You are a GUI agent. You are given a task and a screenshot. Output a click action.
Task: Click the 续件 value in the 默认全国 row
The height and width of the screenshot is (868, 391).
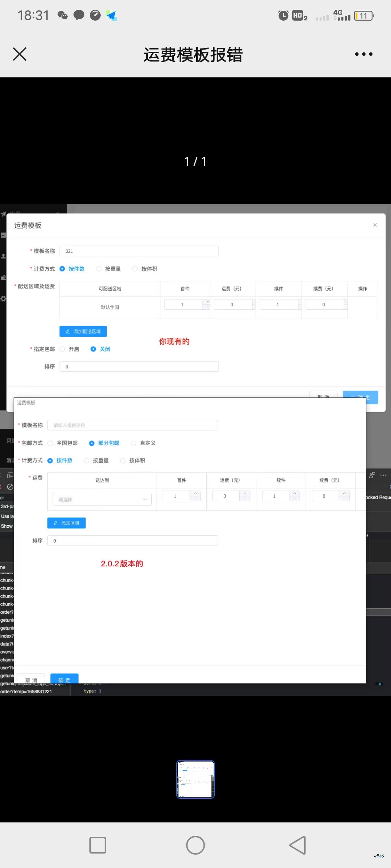coord(279,305)
